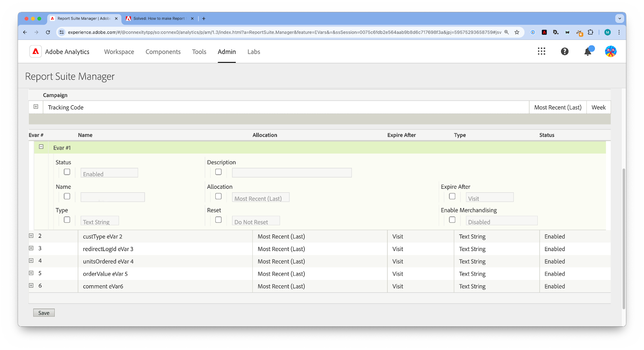Click the comment eVar6 name cell
The width and height of the screenshot is (644, 350).
click(165, 286)
